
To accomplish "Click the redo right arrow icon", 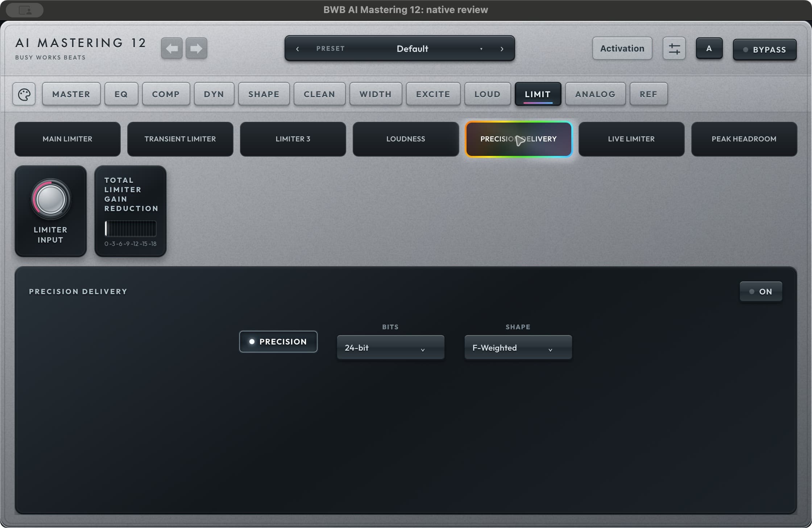I will (x=196, y=48).
